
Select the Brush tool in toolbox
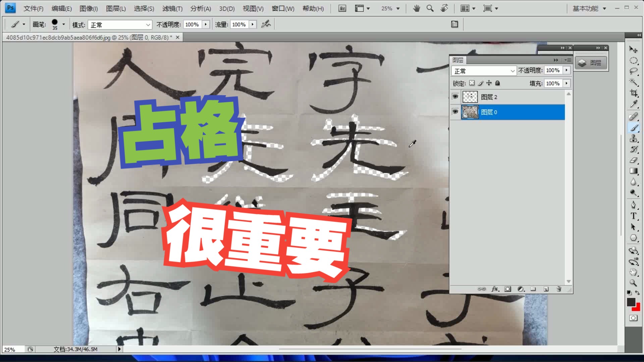(x=633, y=128)
